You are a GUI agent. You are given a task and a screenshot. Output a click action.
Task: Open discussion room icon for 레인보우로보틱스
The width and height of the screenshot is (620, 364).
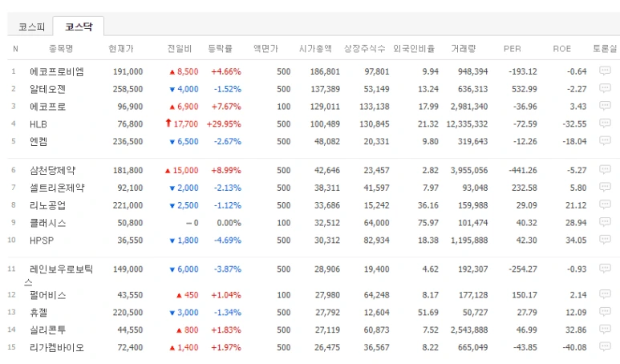tap(605, 269)
